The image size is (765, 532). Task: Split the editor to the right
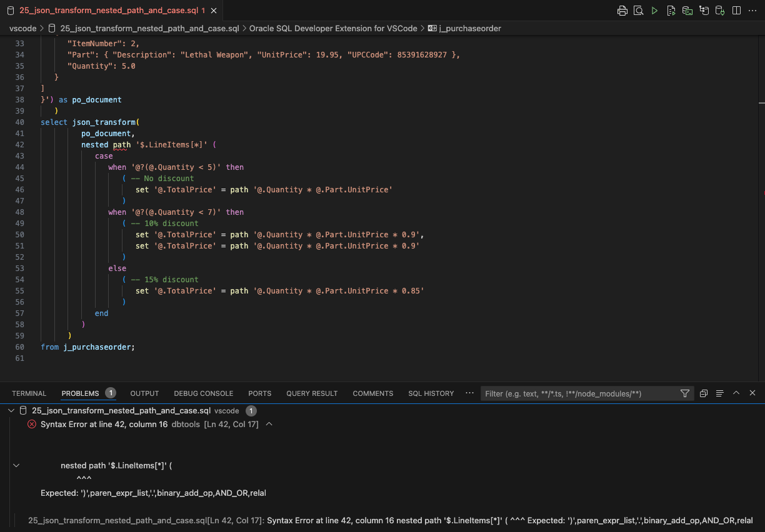click(x=736, y=11)
